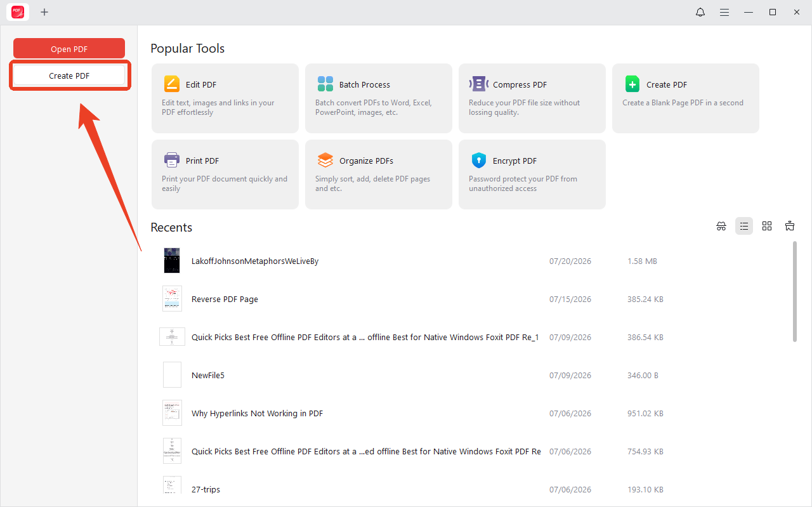Click the 07/15/2026 date entry
Image resolution: width=812 pixels, height=507 pixels.
570,300
